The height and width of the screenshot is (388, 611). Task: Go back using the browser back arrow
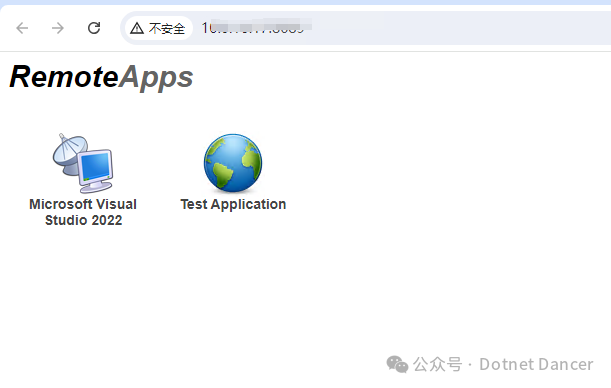(x=22, y=28)
